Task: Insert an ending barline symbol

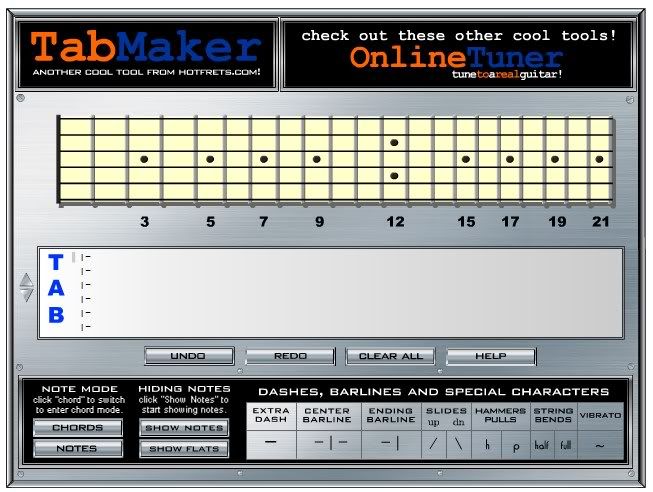Action: point(391,445)
